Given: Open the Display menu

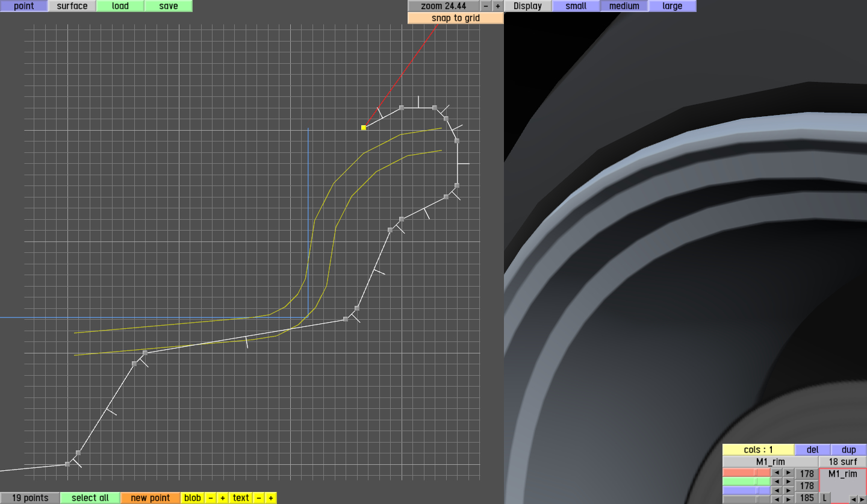Looking at the screenshot, I should [528, 6].
